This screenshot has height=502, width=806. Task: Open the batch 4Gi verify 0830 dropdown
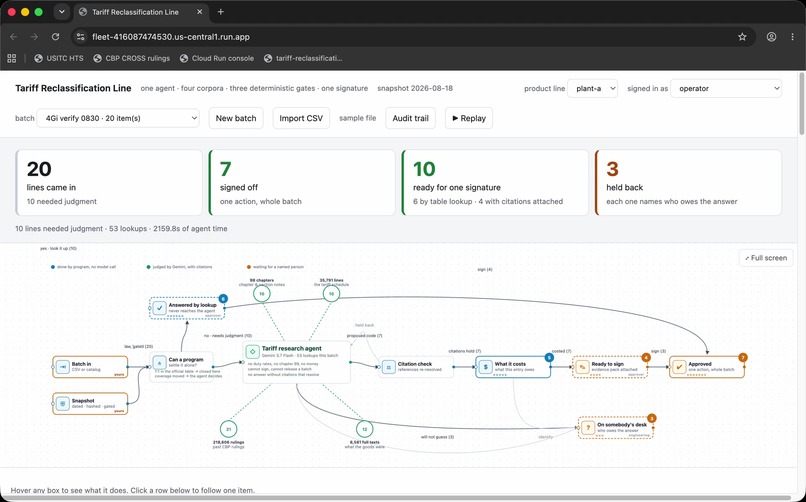tap(118, 118)
